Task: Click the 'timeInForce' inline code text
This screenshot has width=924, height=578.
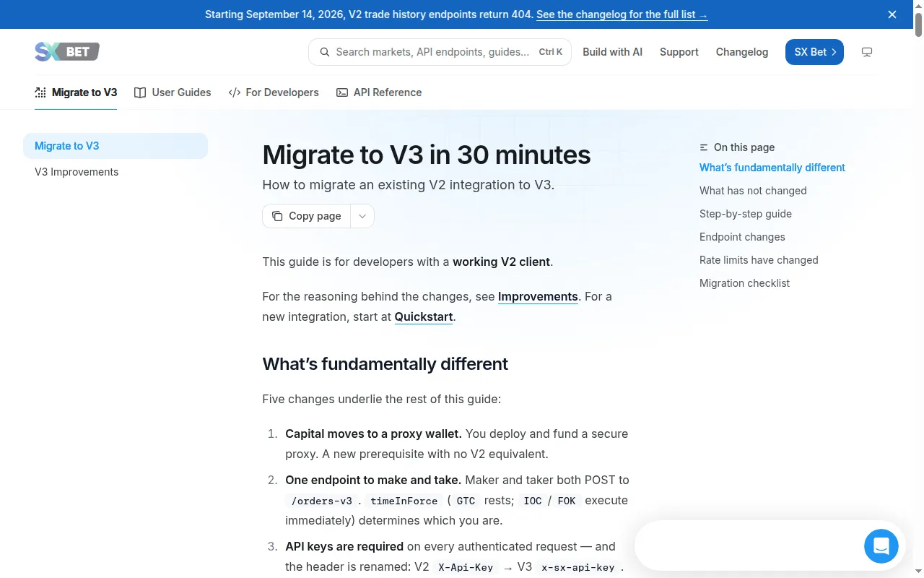Action: point(404,501)
